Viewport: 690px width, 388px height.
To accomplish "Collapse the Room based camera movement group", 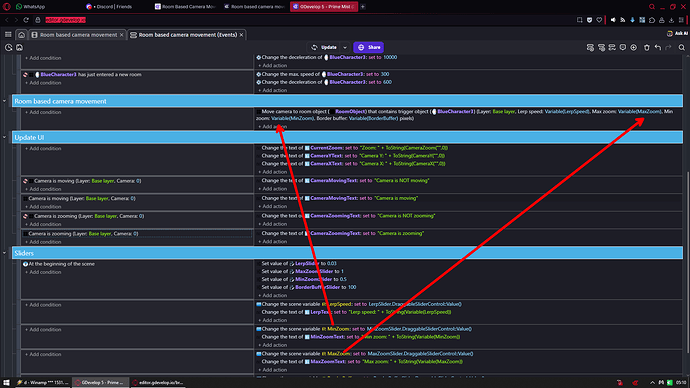I will (x=4, y=101).
